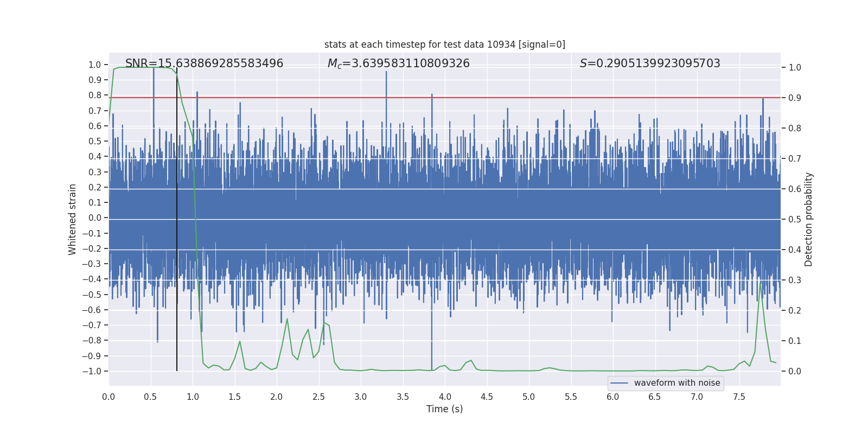This screenshot has height=434, width=868.
Task: Select the 7.5 tick label on the time axis
Action: (739, 397)
